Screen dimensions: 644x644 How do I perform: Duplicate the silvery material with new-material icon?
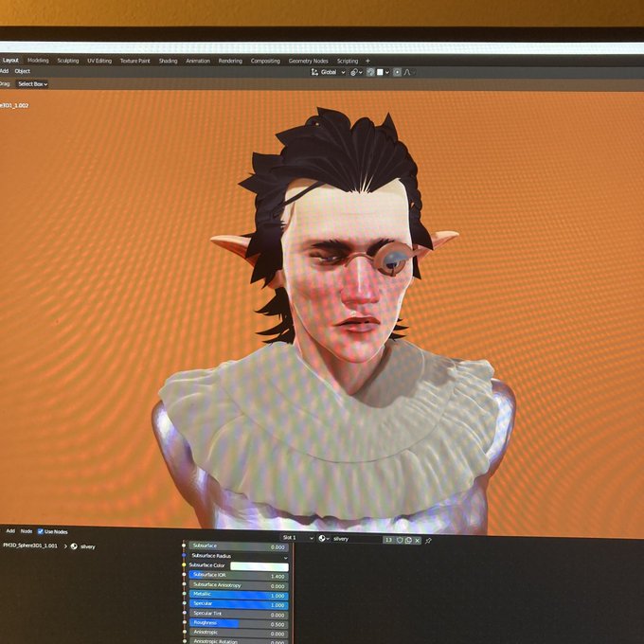point(408,540)
